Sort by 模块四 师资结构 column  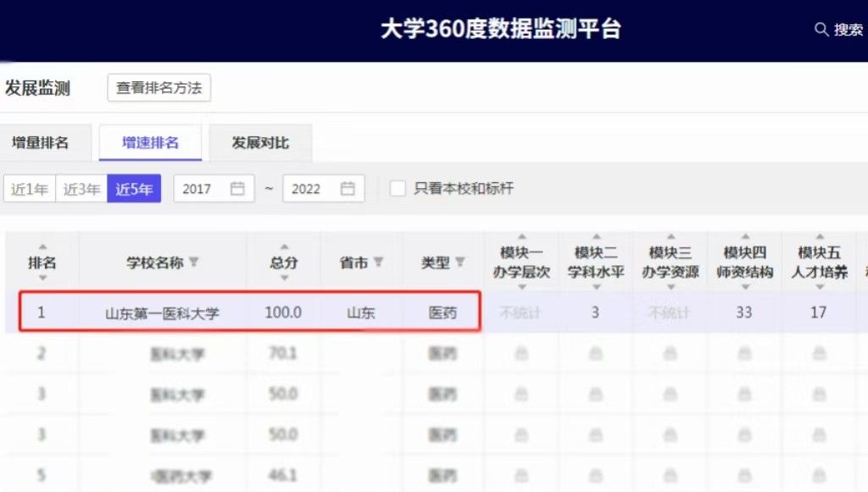point(743,263)
